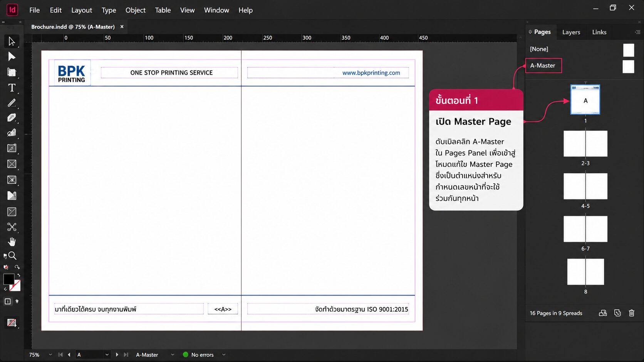
Task: Click the Edit page size icon
Action: [603, 313]
